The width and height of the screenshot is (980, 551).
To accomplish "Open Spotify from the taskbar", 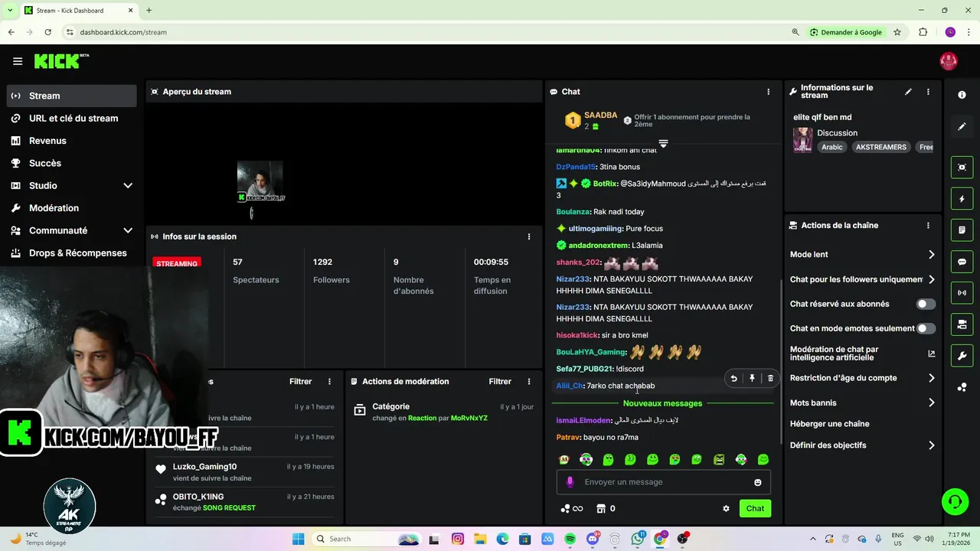I will tap(570, 539).
